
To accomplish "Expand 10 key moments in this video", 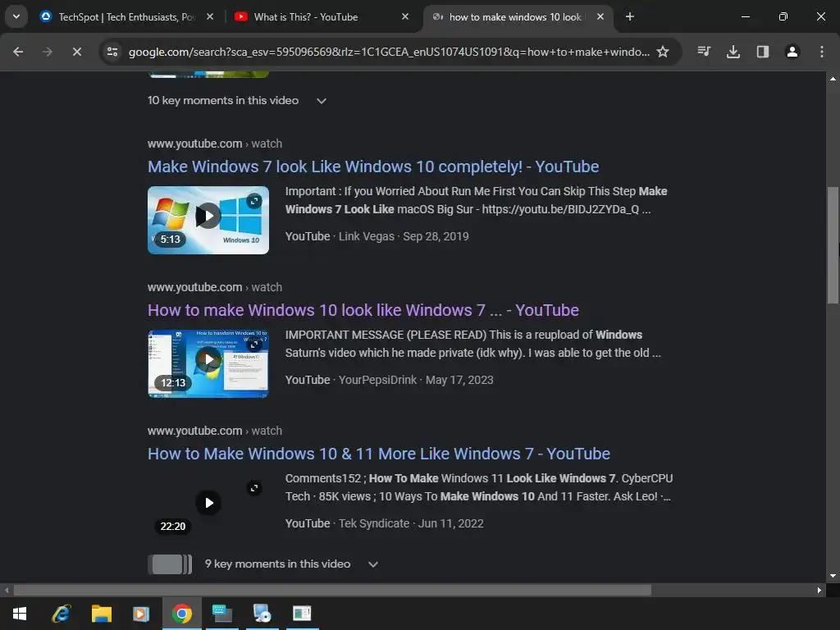I will (237, 101).
